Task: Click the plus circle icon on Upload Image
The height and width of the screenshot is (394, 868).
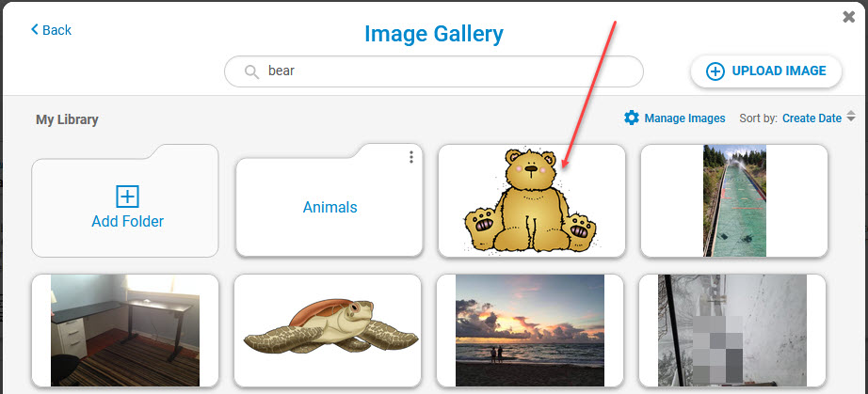Action: coord(715,71)
